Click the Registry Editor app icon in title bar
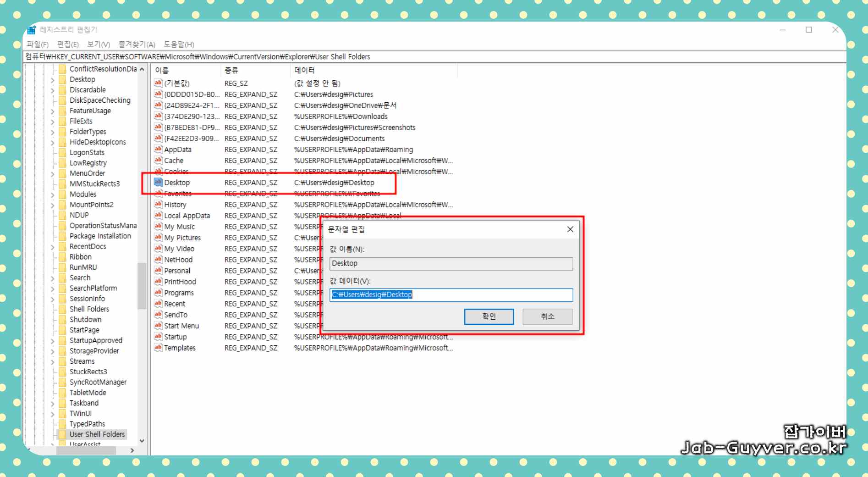The height and width of the screenshot is (477, 868). click(31, 30)
